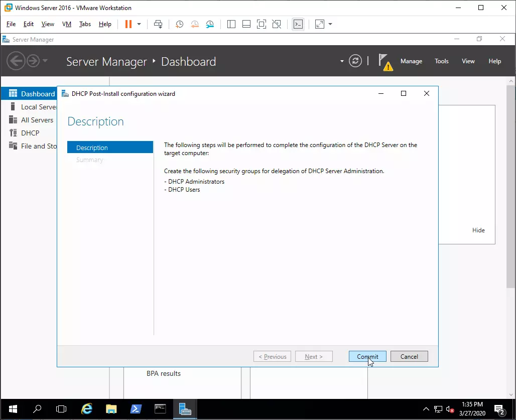Open Server Manager's Manage menu
Viewport: 516px width, 420px height.
tap(411, 61)
